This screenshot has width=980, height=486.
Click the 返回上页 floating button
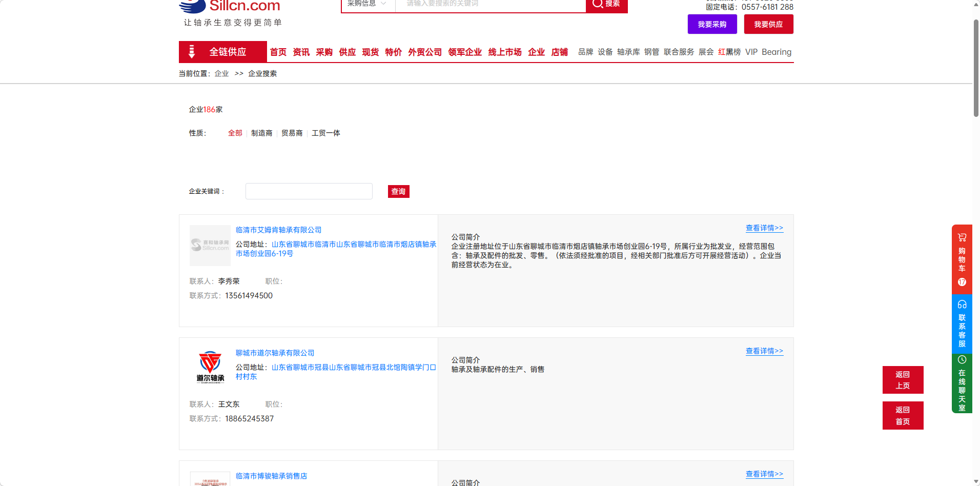pos(902,380)
